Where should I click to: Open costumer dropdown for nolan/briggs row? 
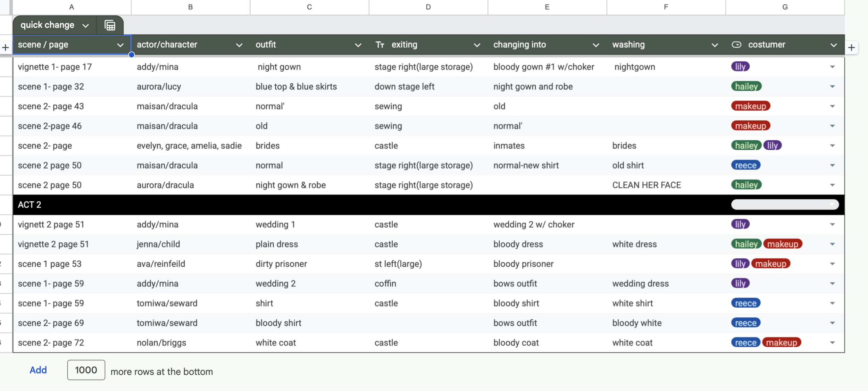pyautogui.click(x=832, y=343)
